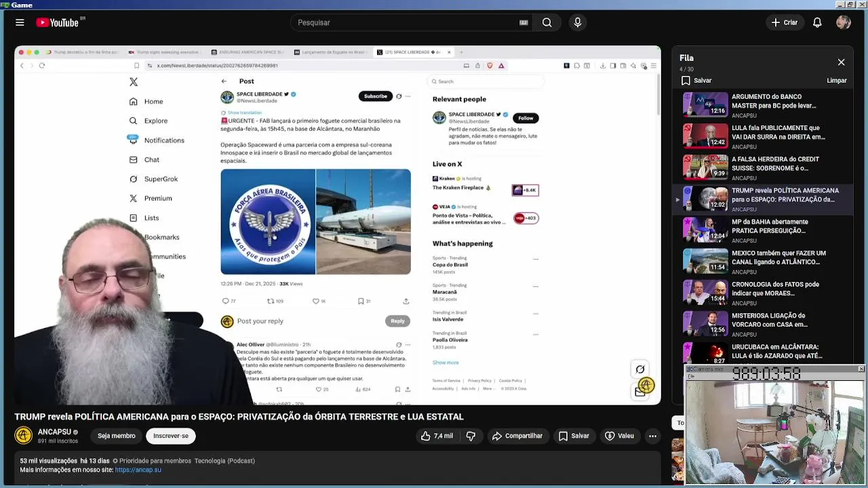
Task: Click the back arrow beside Post
Action: tap(224, 81)
